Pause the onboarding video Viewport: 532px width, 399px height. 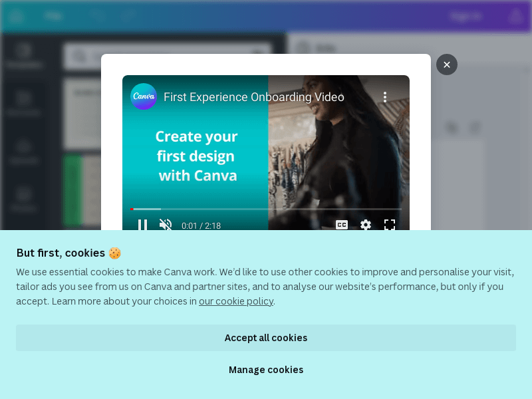[142, 225]
